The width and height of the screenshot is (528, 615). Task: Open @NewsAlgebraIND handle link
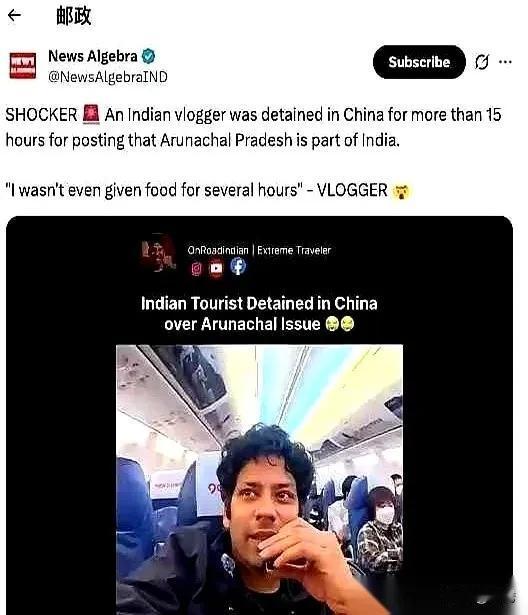[107, 76]
